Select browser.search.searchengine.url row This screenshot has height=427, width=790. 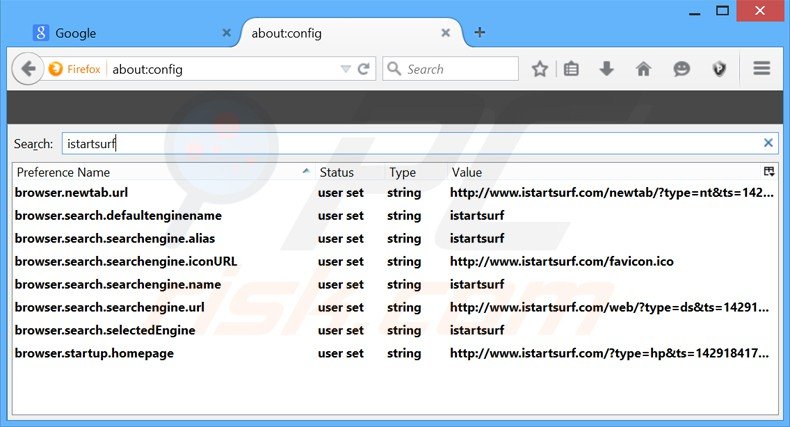[x=395, y=307]
